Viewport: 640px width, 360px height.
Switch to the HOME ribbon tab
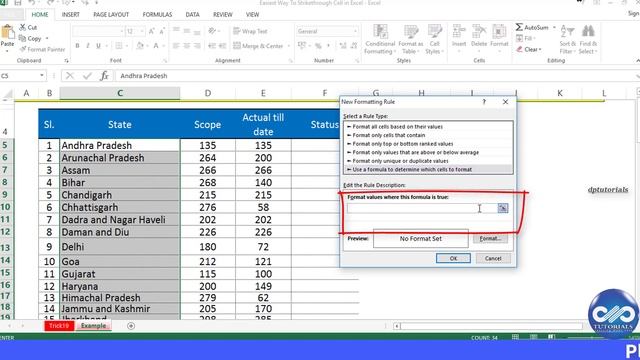click(40, 14)
